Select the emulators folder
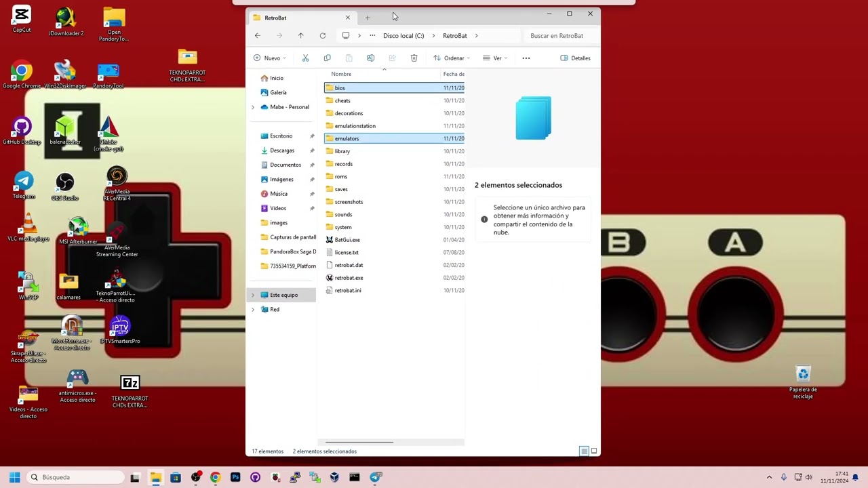The image size is (868, 488). tap(394, 138)
